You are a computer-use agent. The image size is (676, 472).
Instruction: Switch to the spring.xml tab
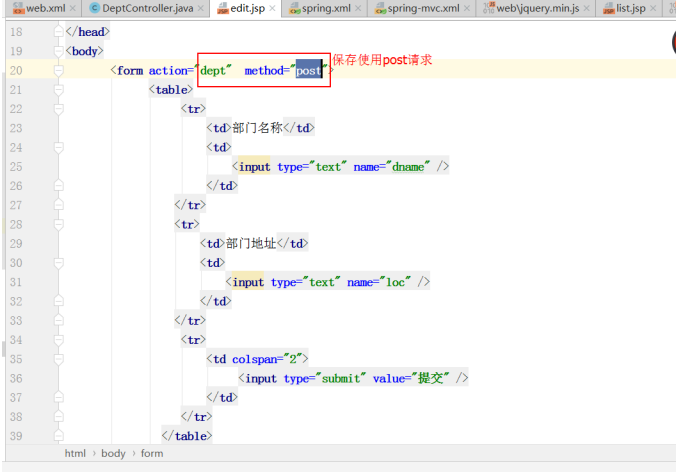(x=326, y=8)
